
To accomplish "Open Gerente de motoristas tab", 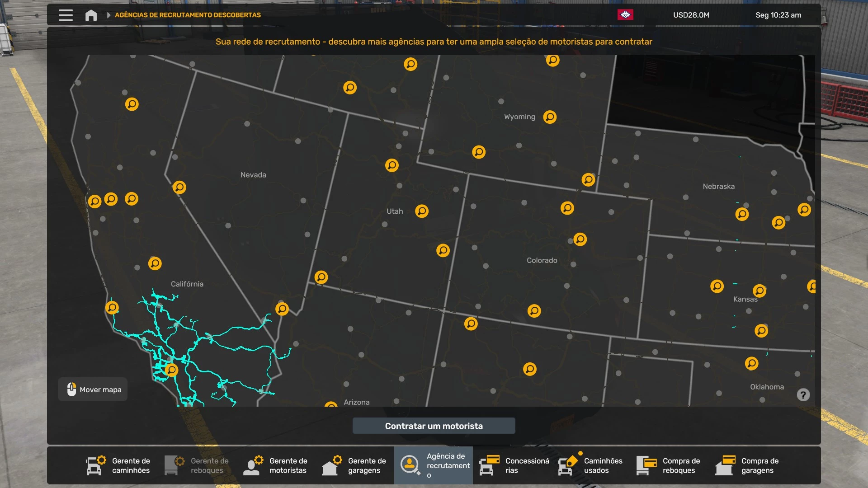I will click(x=276, y=465).
